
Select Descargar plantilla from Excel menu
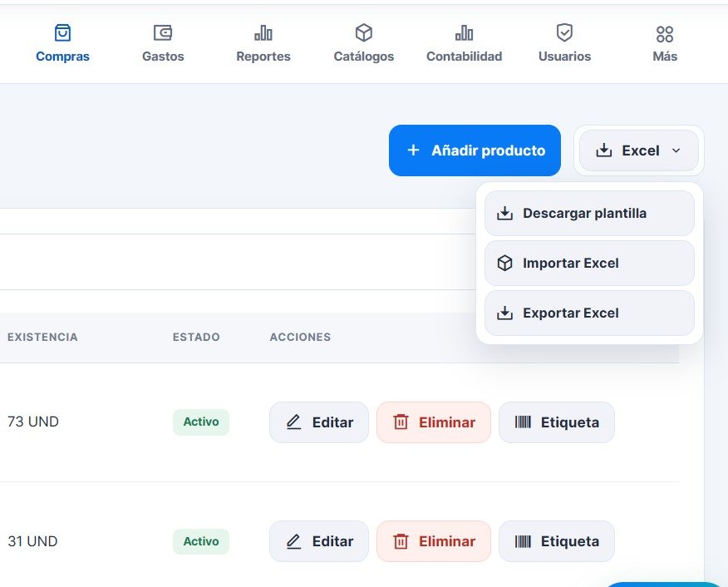pos(589,213)
